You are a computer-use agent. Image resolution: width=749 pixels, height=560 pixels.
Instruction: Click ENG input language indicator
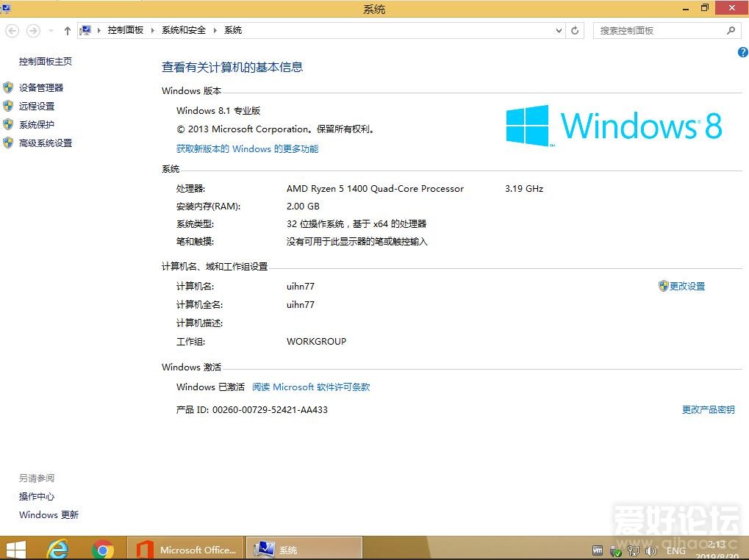676,551
